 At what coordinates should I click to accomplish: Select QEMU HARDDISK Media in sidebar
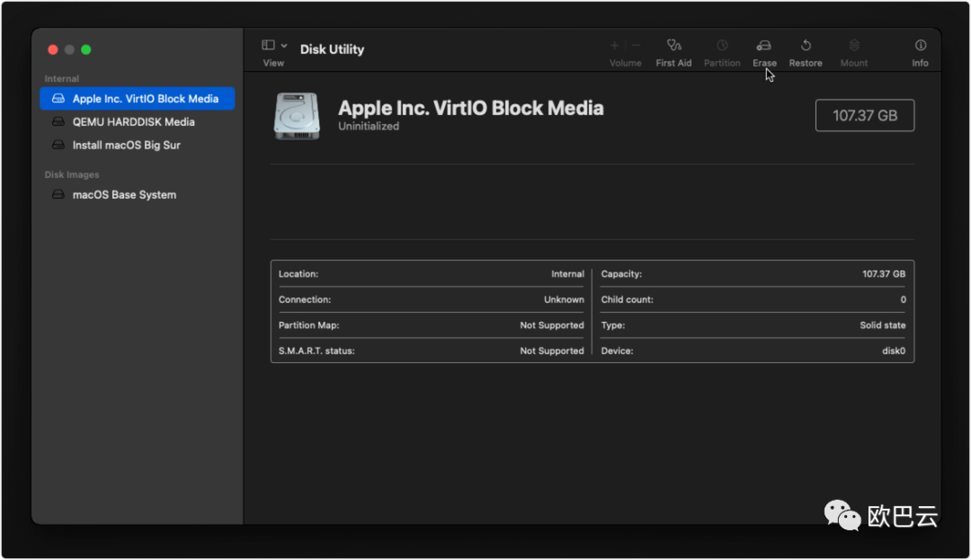133,122
